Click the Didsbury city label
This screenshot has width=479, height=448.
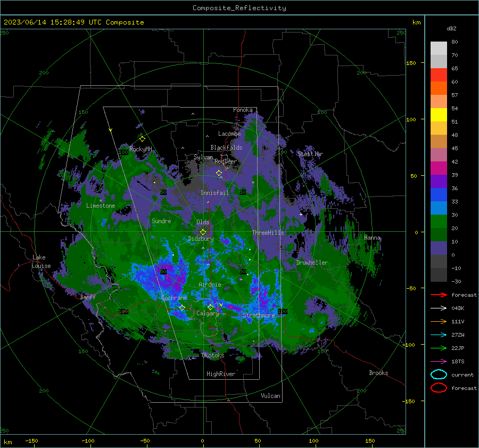pyautogui.click(x=201, y=239)
